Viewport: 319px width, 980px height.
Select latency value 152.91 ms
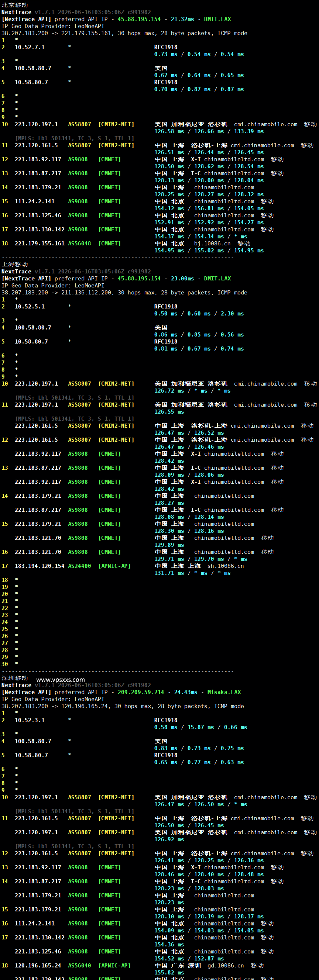[x=169, y=222]
